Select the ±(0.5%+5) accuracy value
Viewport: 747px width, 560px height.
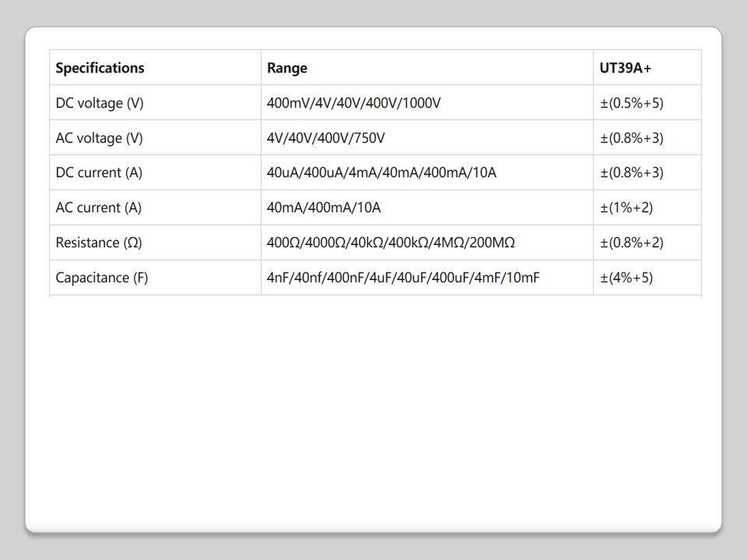click(632, 103)
